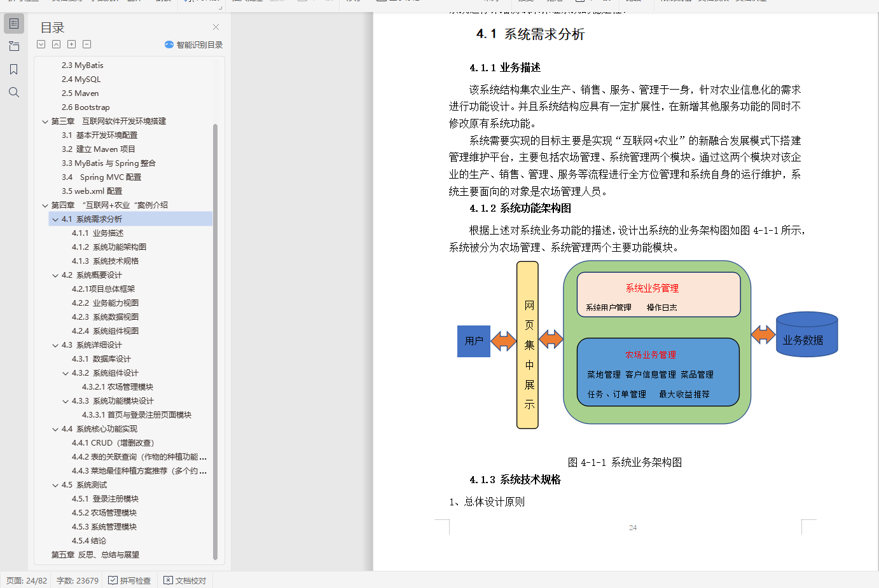Select 4.2.4 系统组件视图 in outline
The width and height of the screenshot is (879, 588).
click(x=105, y=331)
